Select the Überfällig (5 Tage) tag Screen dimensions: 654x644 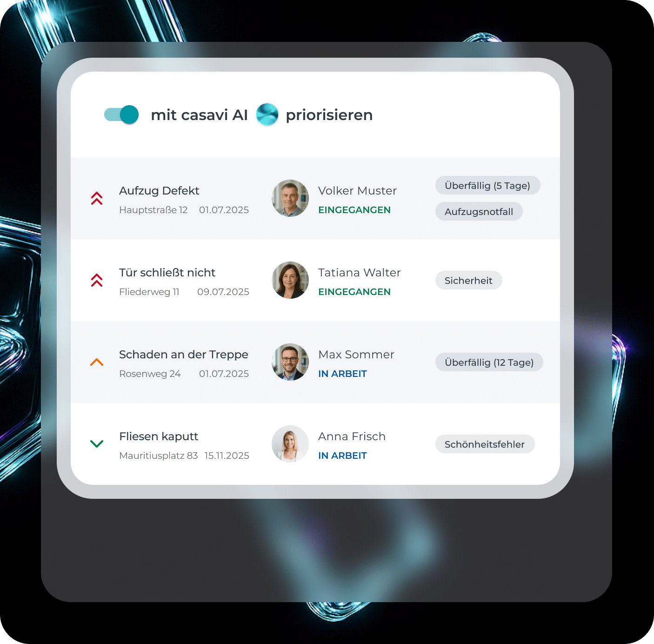click(487, 185)
